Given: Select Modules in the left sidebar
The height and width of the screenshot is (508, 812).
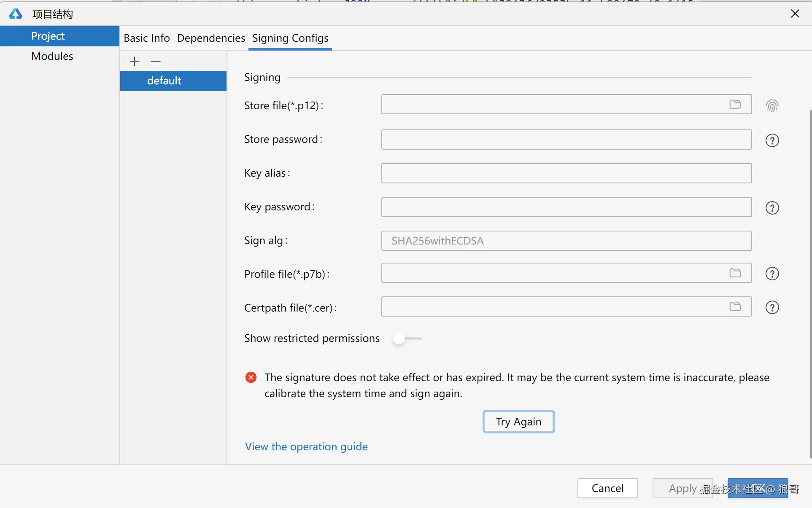Looking at the screenshot, I should pyautogui.click(x=52, y=56).
